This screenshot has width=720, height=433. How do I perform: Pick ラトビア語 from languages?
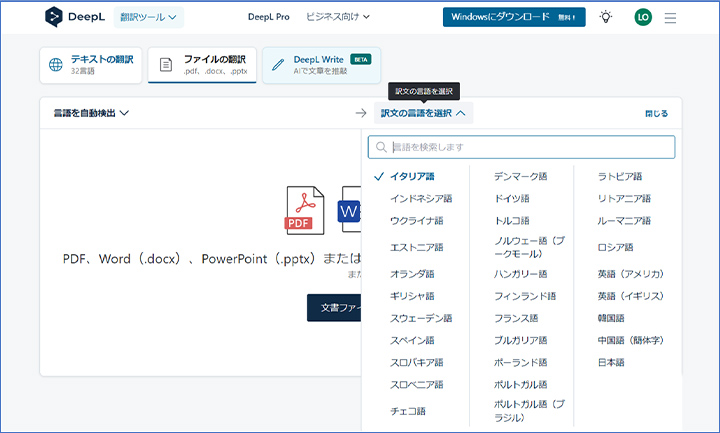[619, 176]
